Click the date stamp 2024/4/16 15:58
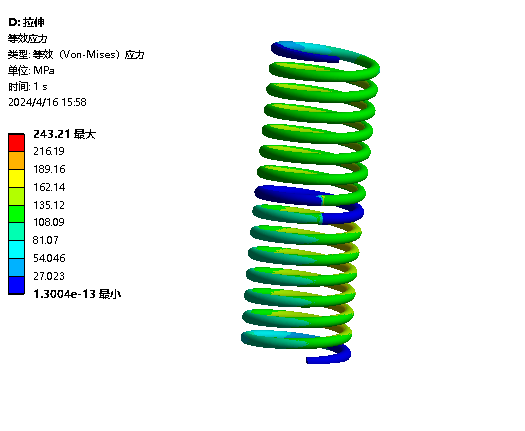 (x=47, y=102)
